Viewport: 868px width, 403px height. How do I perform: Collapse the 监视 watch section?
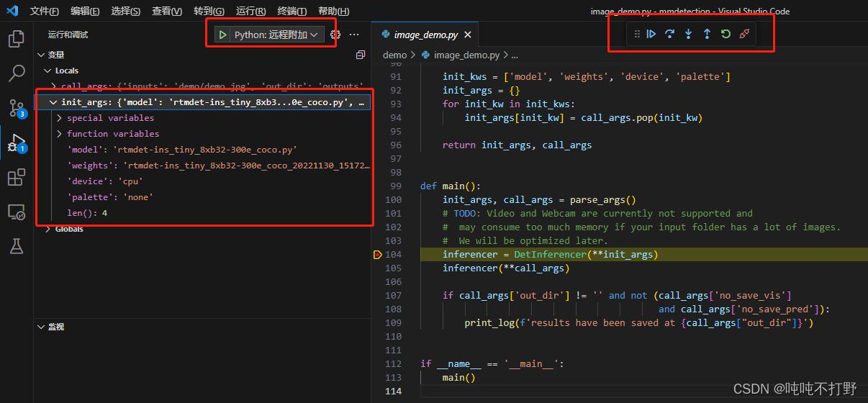coord(40,327)
